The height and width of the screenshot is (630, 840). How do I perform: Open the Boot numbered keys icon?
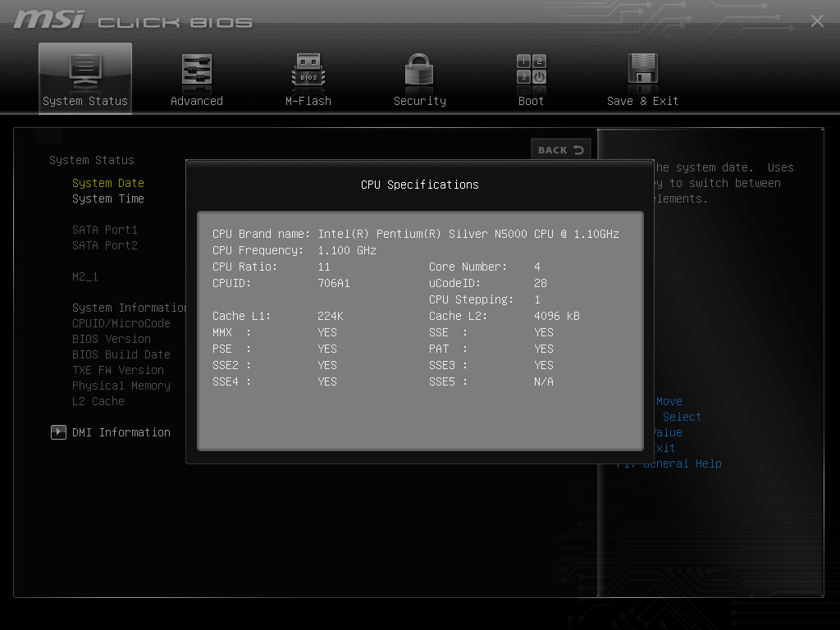tap(531, 70)
